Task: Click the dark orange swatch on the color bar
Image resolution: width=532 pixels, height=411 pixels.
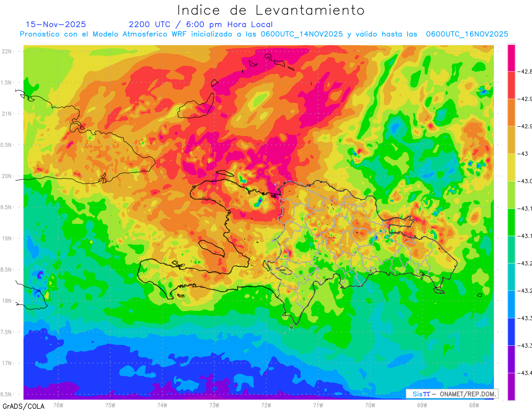Action: tap(511, 113)
